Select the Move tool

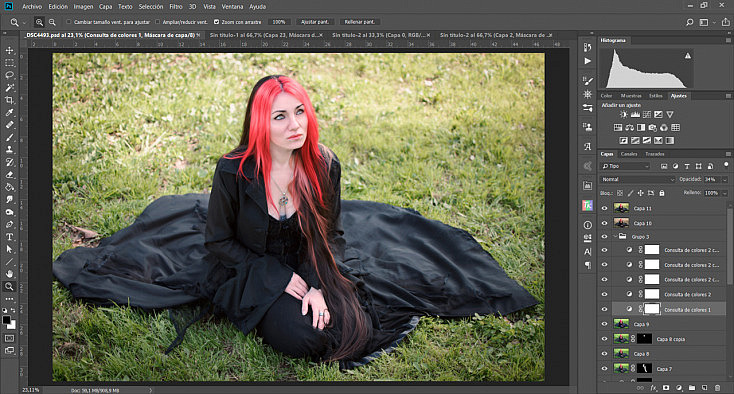tap(9, 50)
